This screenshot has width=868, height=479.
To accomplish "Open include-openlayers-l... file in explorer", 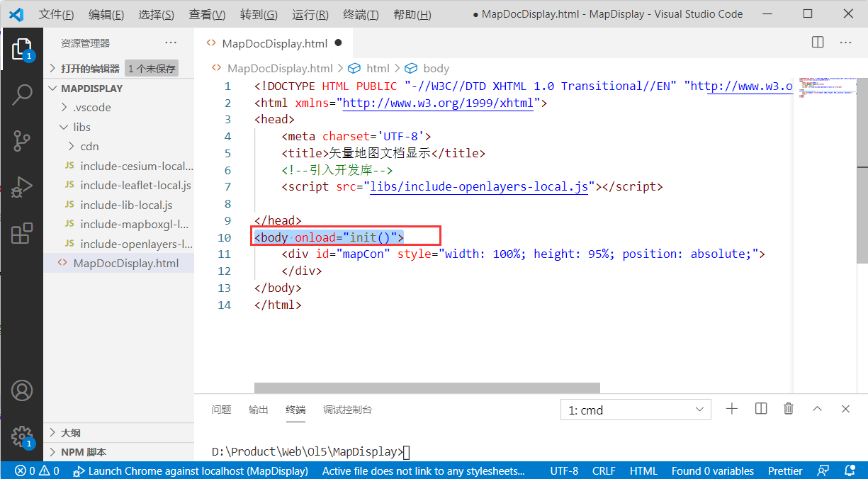I will 118,244.
